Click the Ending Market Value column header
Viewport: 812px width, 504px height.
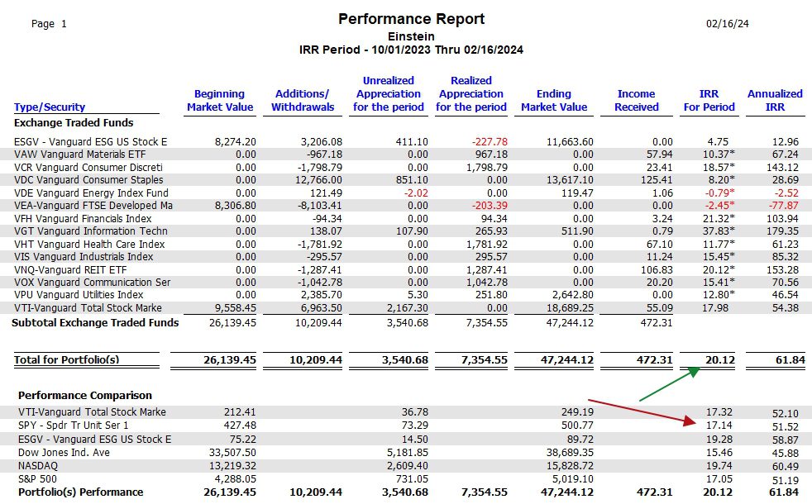(553, 100)
